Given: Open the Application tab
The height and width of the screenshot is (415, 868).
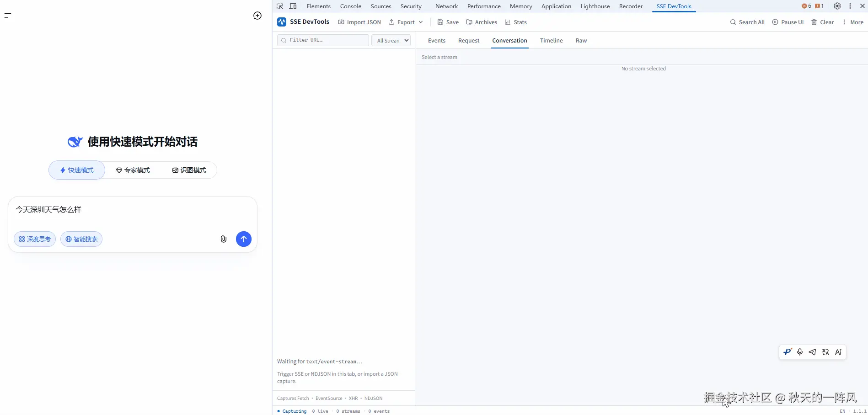Looking at the screenshot, I should pyautogui.click(x=556, y=6).
